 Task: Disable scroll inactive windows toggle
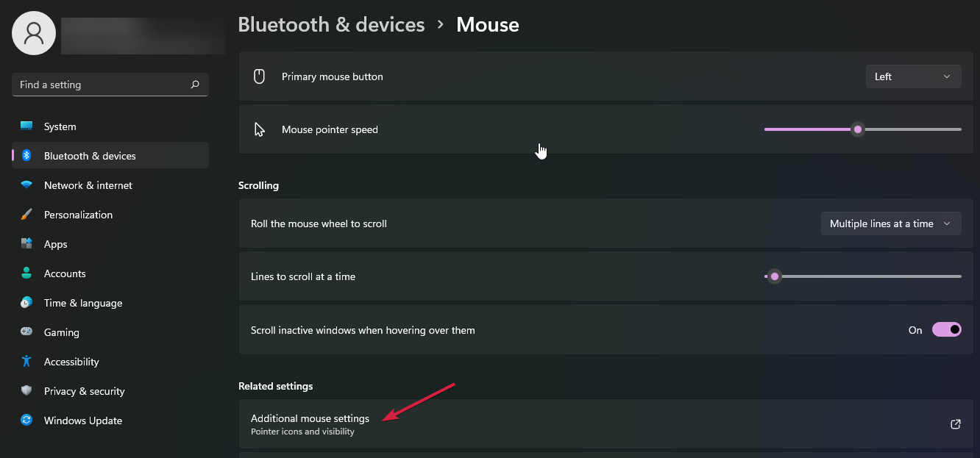click(946, 330)
